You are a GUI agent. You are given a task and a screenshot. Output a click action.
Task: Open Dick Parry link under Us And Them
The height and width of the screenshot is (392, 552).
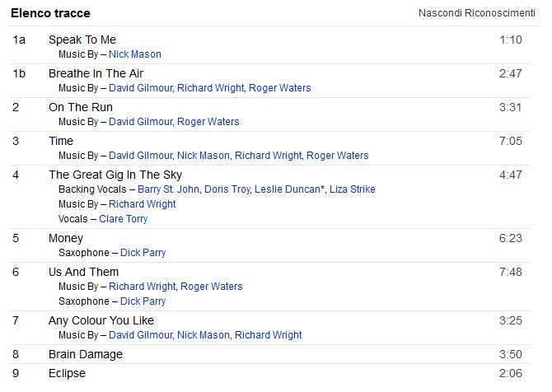point(143,301)
